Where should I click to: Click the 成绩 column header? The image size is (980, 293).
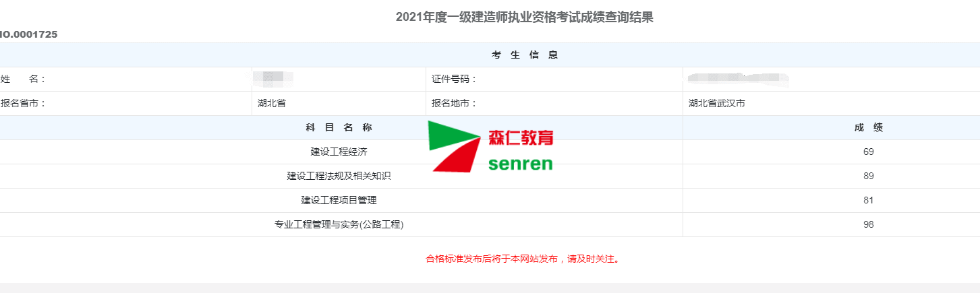tap(869, 128)
